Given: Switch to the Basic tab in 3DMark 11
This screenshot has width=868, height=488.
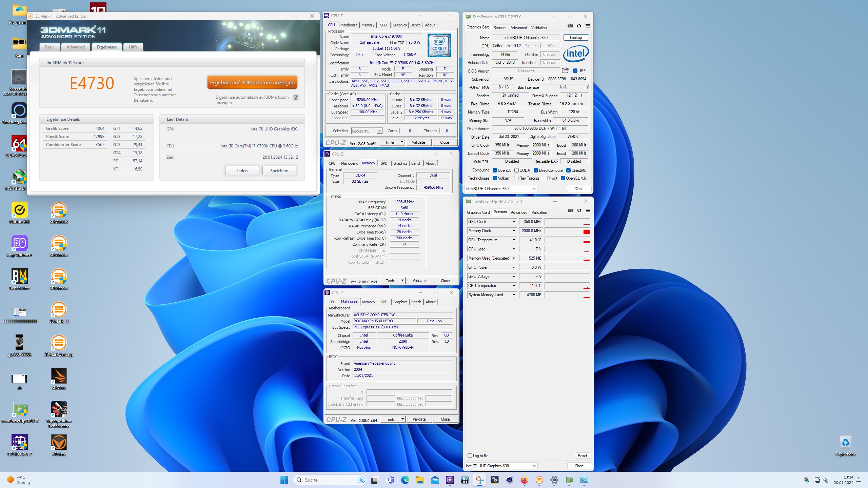Looking at the screenshot, I should click(x=50, y=47).
